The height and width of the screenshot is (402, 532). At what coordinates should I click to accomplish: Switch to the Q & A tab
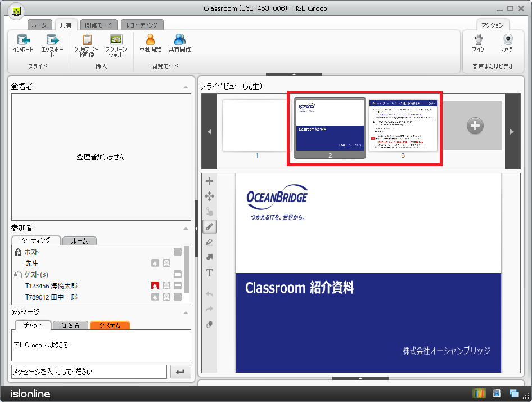70,325
